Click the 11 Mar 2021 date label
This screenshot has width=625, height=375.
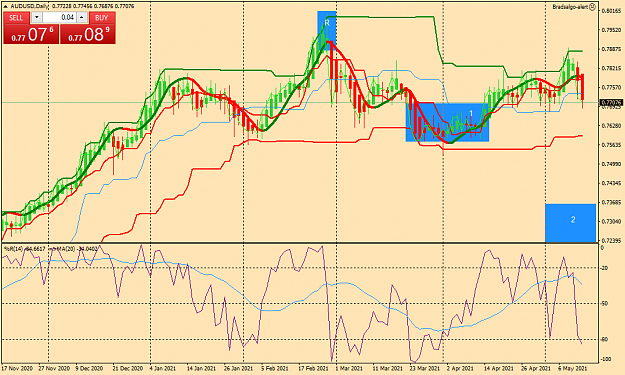(387, 368)
